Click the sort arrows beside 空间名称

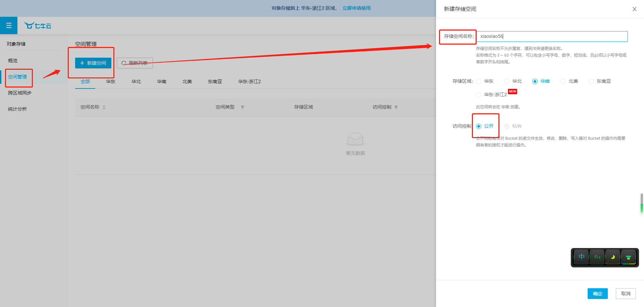coord(104,107)
